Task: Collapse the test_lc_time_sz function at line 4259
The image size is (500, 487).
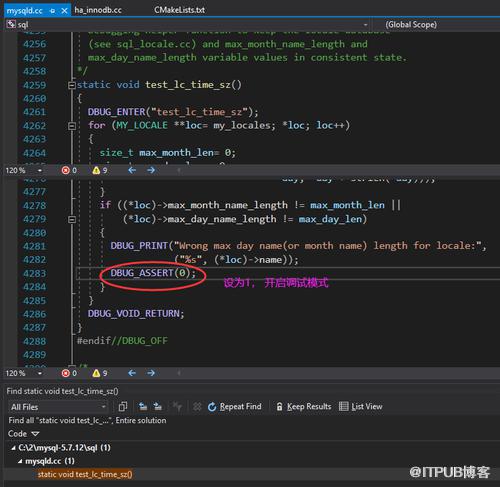Action: 72,85
